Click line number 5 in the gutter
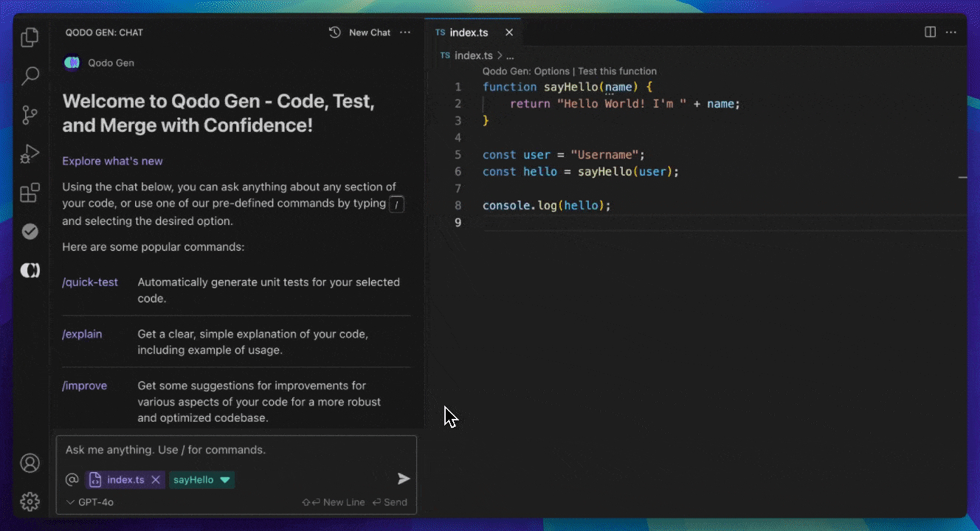 pos(458,155)
